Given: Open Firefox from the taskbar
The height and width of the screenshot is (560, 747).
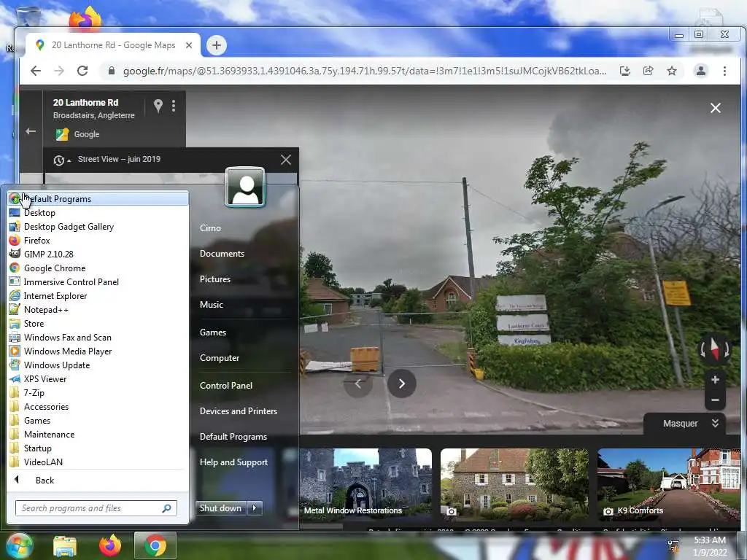Looking at the screenshot, I should [110, 545].
